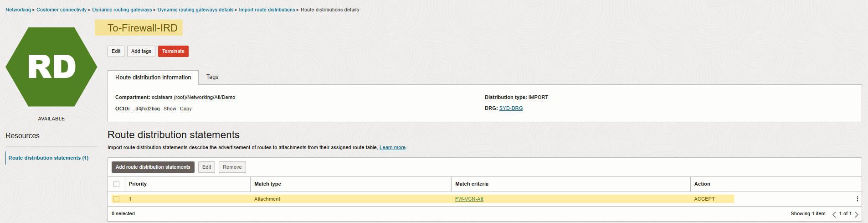
Task: Open the row actions three-dot menu
Action: coord(857,199)
